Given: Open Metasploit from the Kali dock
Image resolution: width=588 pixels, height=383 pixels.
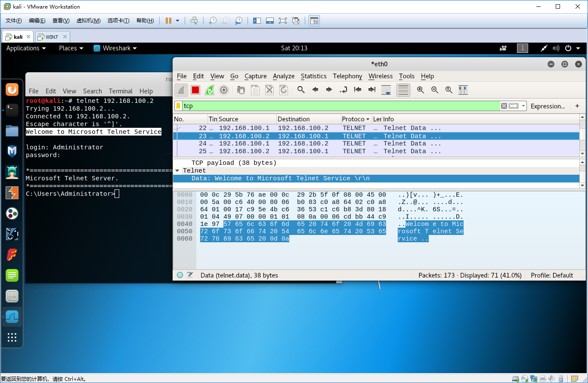Looking at the screenshot, I should point(12,151).
